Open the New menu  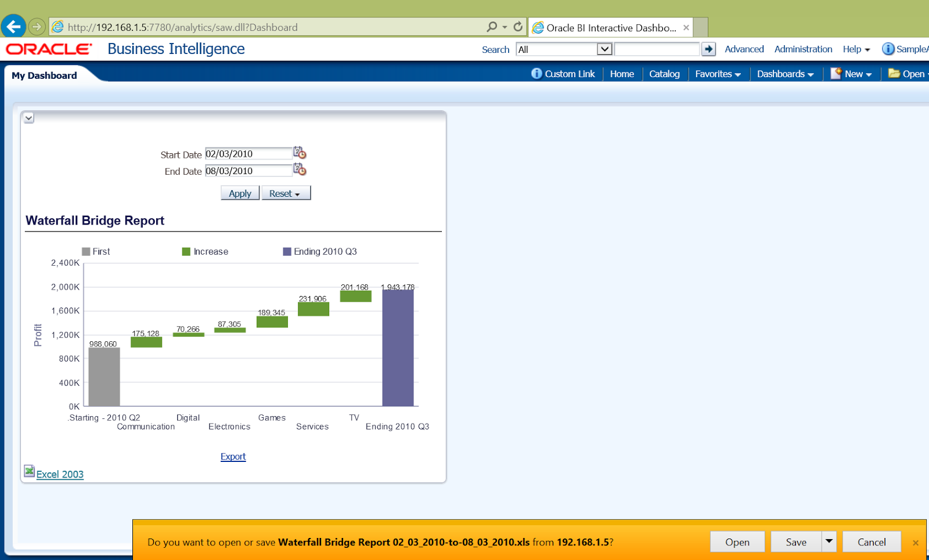(x=858, y=74)
